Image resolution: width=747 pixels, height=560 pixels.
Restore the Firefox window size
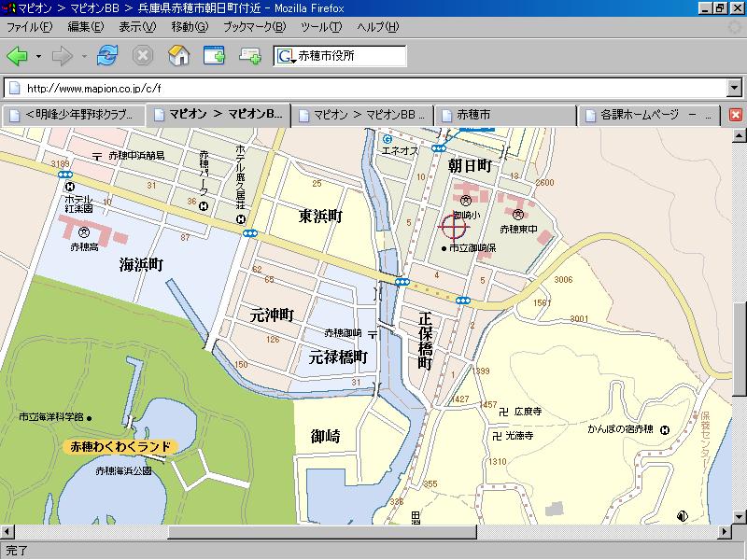720,8
